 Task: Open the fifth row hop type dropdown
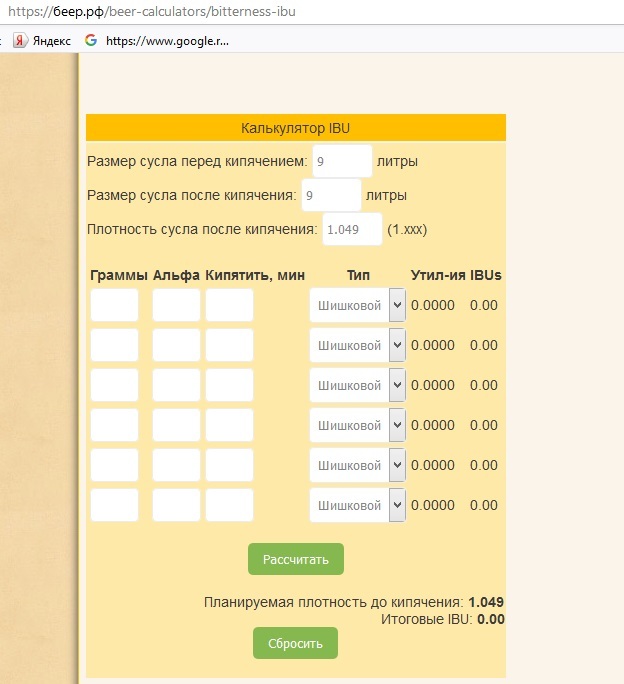tap(357, 465)
